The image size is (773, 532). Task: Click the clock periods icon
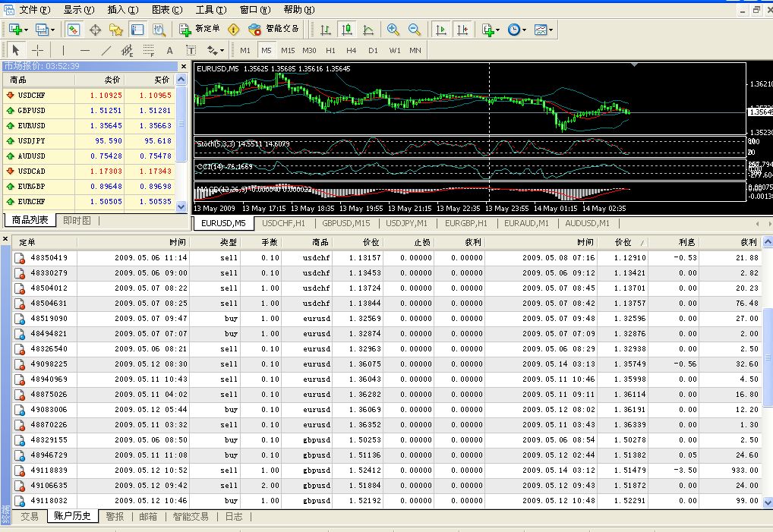point(514,30)
